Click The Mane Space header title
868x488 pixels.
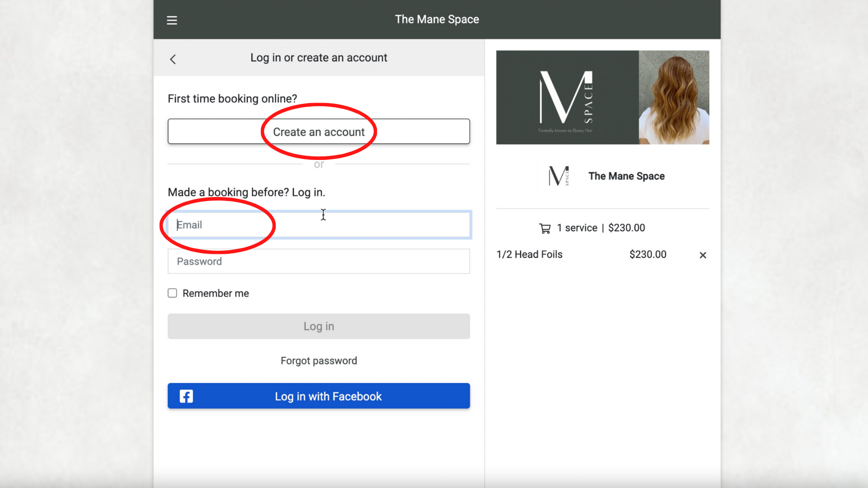pyautogui.click(x=437, y=19)
